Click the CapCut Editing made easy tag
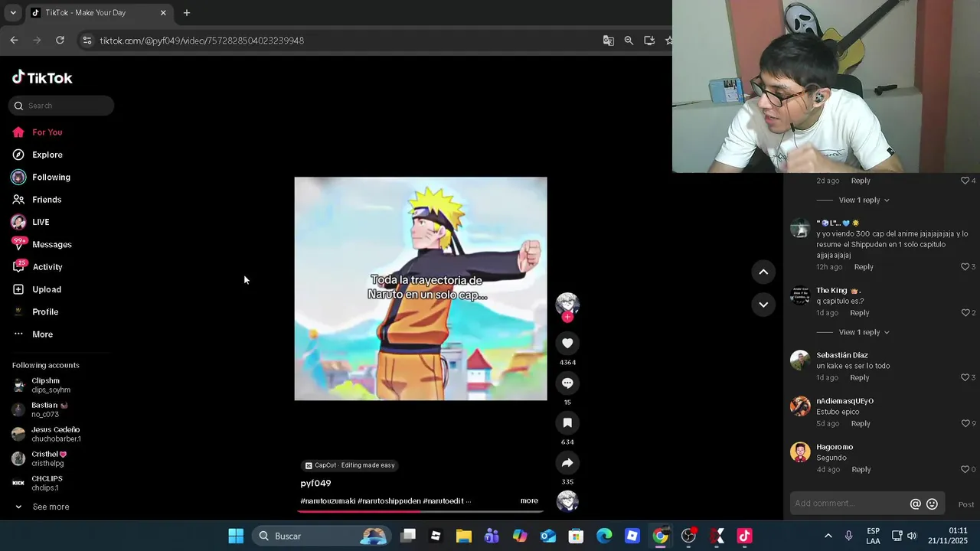The height and width of the screenshot is (551, 980). click(x=350, y=465)
